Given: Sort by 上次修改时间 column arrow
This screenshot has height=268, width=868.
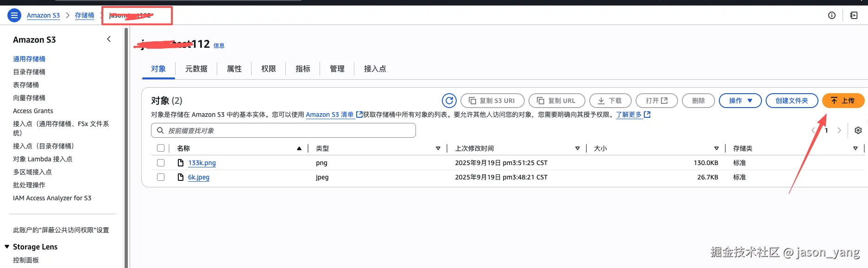Looking at the screenshot, I should [x=577, y=148].
